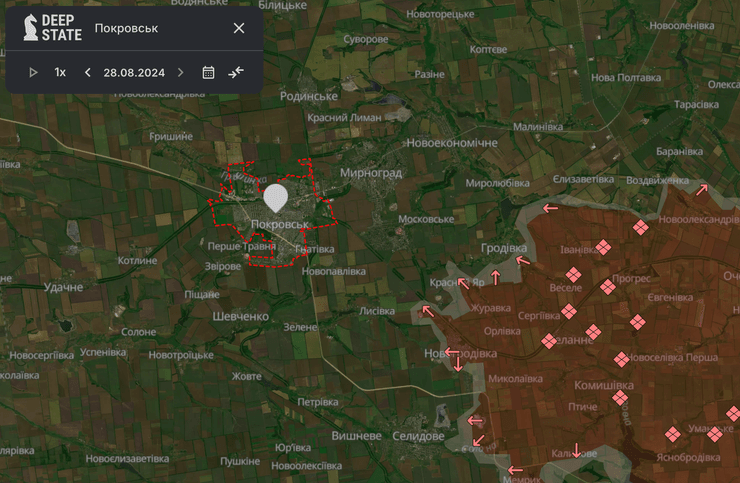
Task: Click the 28.08.2024 date label
Action: 134,72
